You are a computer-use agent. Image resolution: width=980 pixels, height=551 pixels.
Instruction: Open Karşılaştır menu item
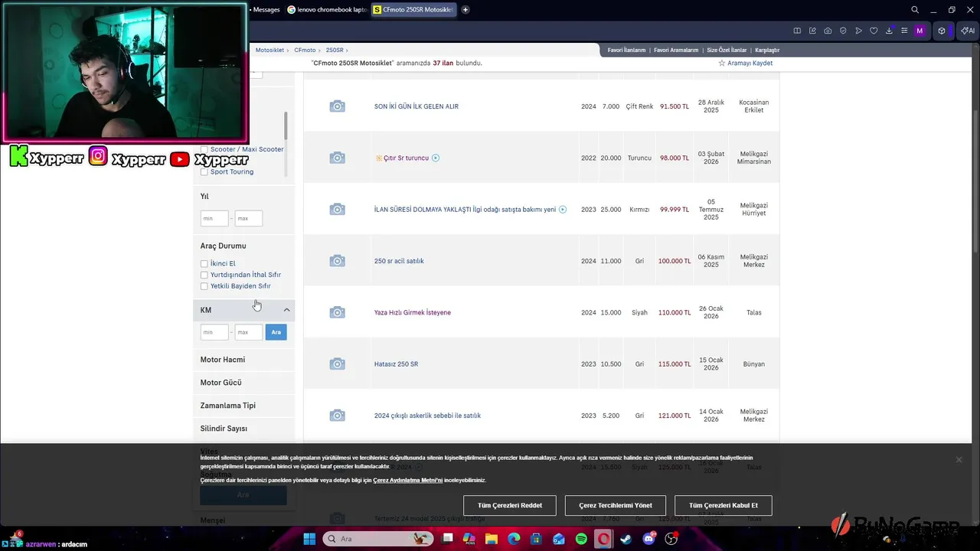[x=767, y=51]
